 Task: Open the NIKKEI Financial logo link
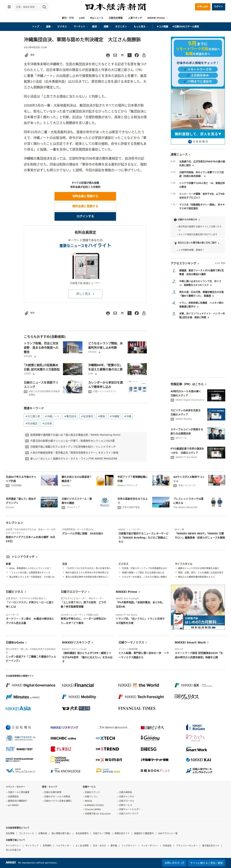point(78,685)
